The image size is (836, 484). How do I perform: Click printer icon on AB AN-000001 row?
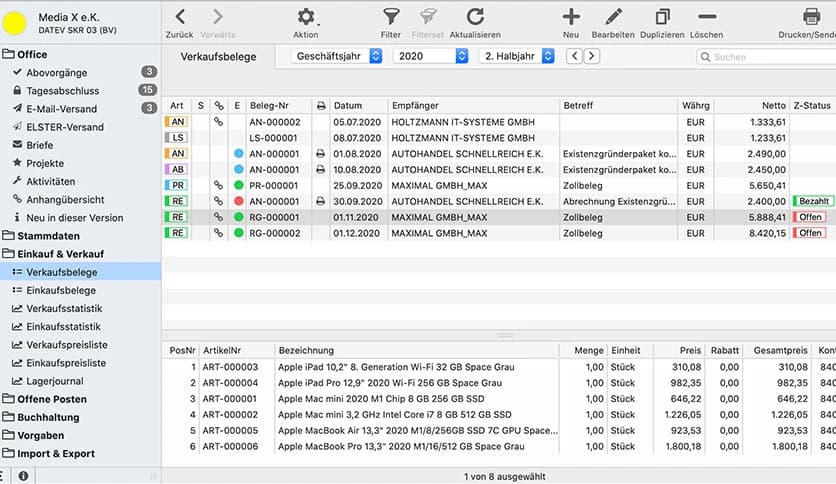coord(320,170)
